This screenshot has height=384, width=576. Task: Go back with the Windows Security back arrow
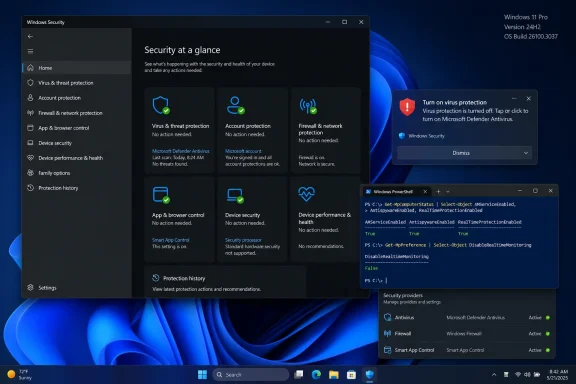click(x=30, y=36)
